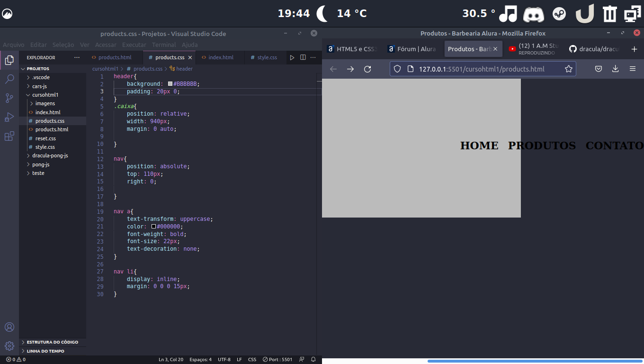Run the file with editor play button
644x364 pixels.
click(292, 57)
